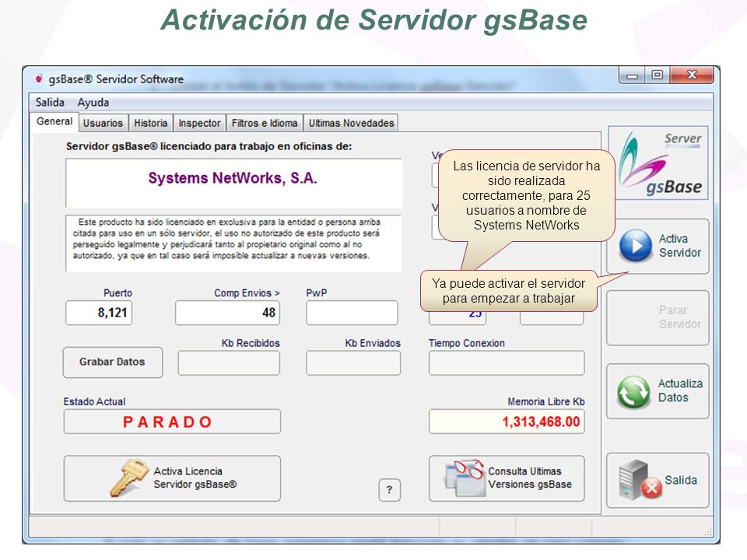Click the 'Comp Envios >' label
This screenshot has width=747, height=560.
[x=247, y=293]
